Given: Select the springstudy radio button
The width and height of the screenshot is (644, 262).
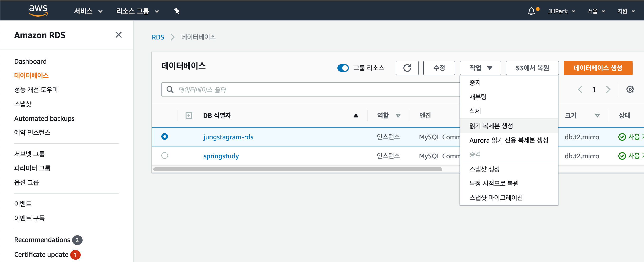Looking at the screenshot, I should pyautogui.click(x=164, y=155).
